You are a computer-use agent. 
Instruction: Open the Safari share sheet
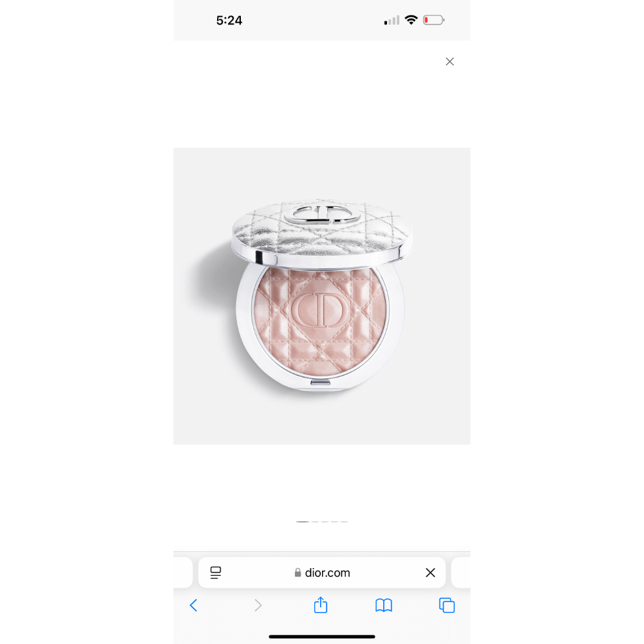click(x=321, y=605)
